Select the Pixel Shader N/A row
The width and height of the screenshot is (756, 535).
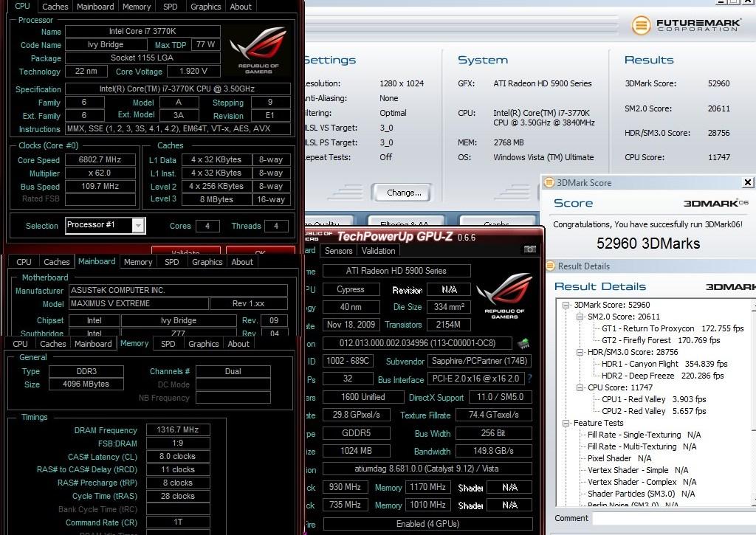coord(619,458)
